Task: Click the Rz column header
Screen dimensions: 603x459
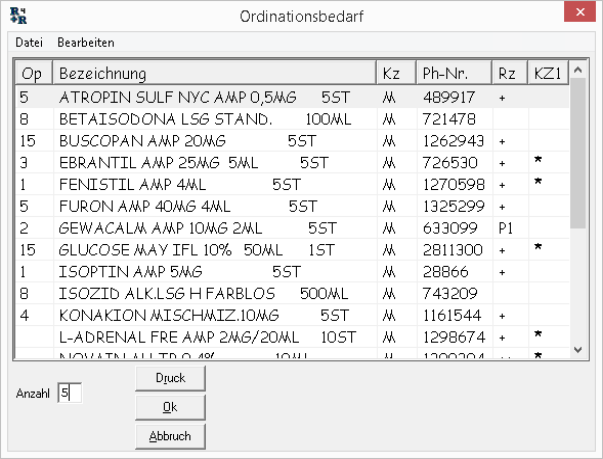Action: click(510, 73)
